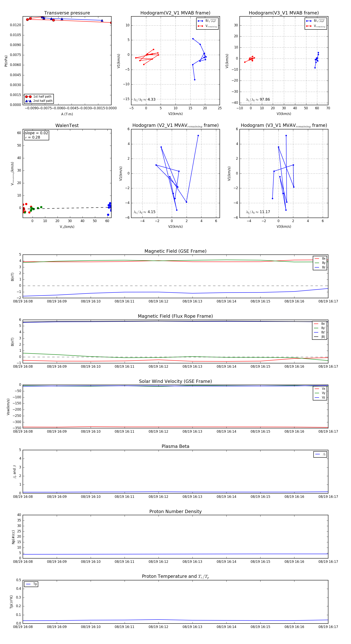
Task: Click the "Bx" legend entry in GSE field plot
Action: tap(320, 259)
